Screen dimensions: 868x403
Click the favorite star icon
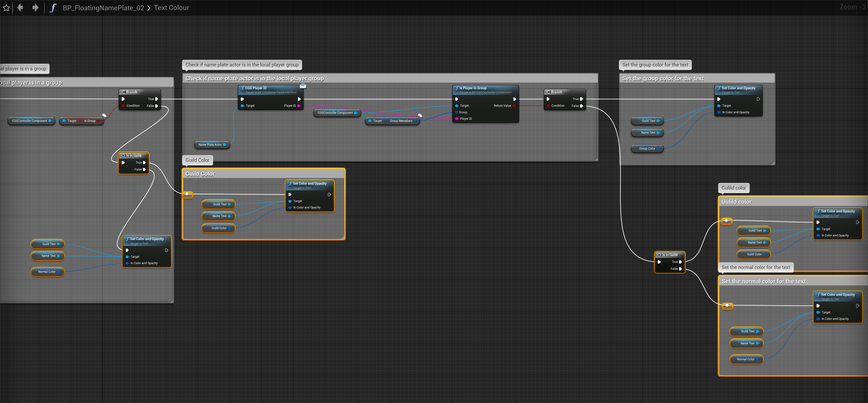pyautogui.click(x=6, y=8)
